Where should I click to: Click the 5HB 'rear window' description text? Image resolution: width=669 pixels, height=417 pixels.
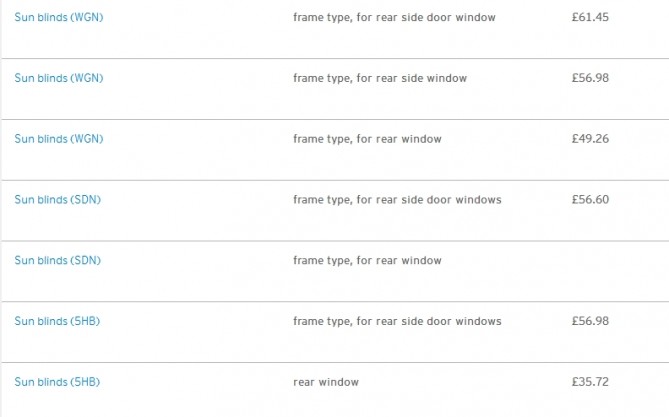tap(326, 382)
